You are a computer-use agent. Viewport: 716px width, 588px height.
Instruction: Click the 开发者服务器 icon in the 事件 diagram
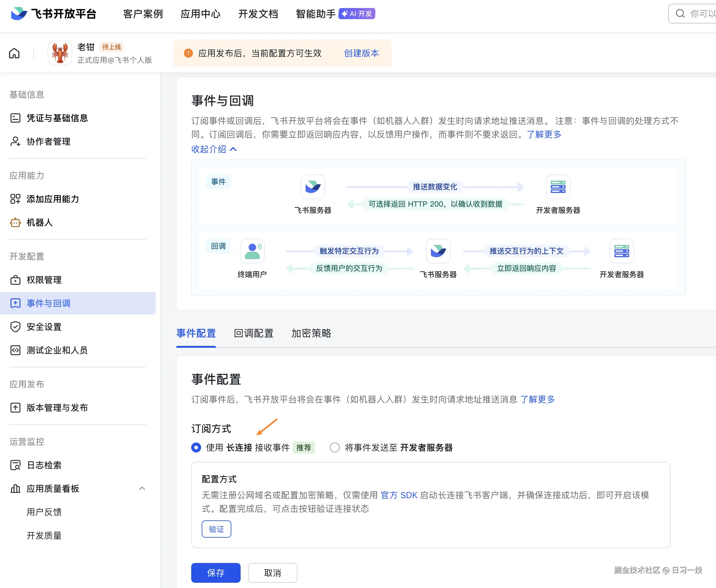pos(558,187)
